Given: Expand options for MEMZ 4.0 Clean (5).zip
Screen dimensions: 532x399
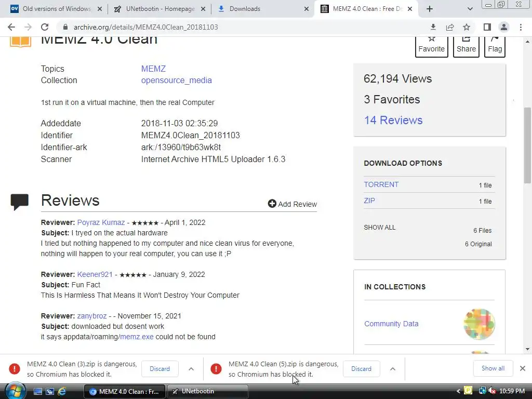Looking at the screenshot, I should tap(393, 369).
